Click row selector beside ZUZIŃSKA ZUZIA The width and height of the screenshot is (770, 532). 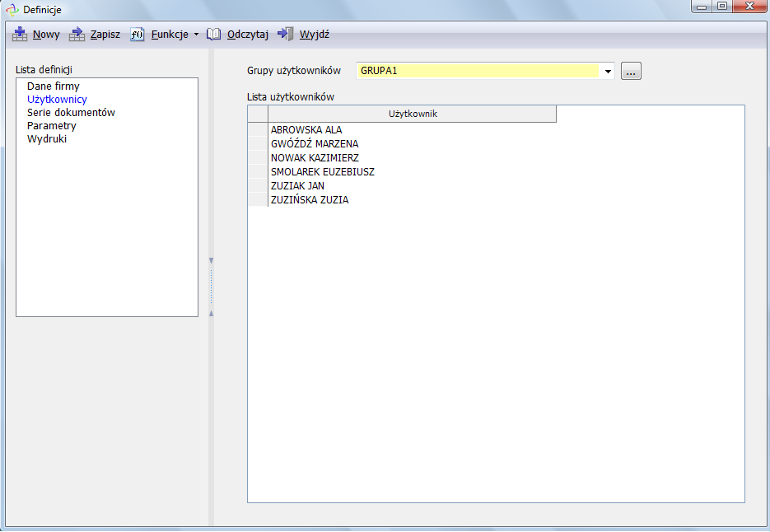pyautogui.click(x=258, y=199)
